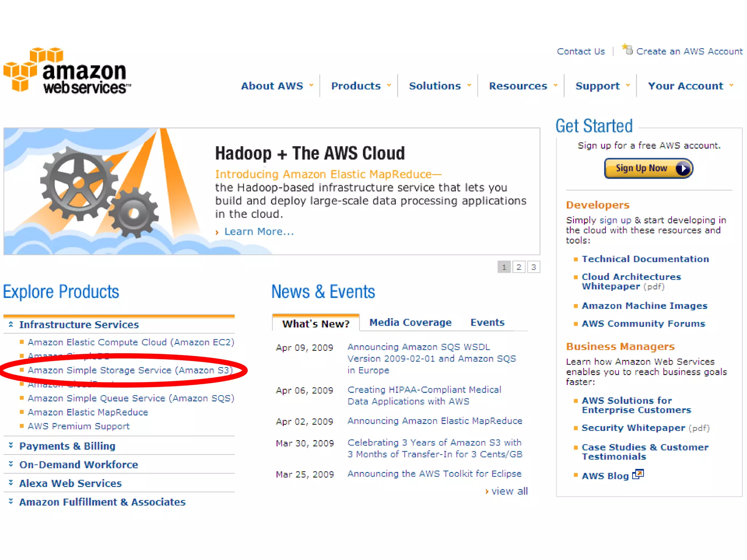Open Creating HIPAA-Compliant Medical Data news
This screenshot has height=560, width=747.
(x=424, y=396)
